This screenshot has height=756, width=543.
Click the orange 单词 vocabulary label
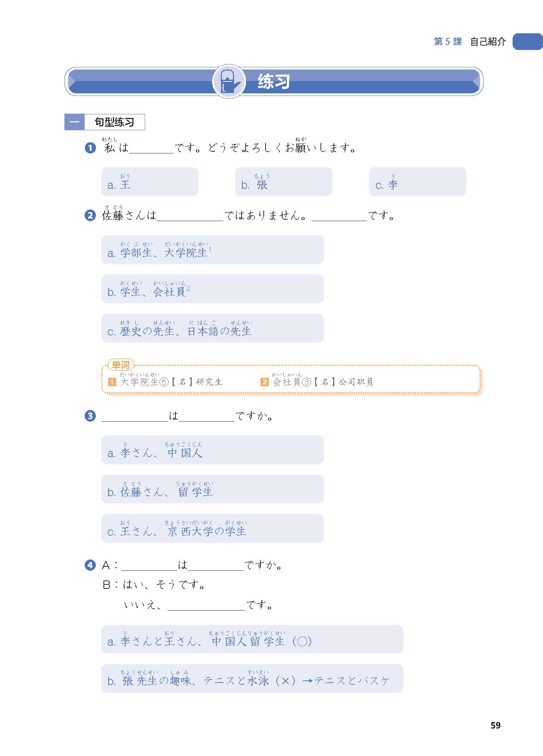[121, 365]
